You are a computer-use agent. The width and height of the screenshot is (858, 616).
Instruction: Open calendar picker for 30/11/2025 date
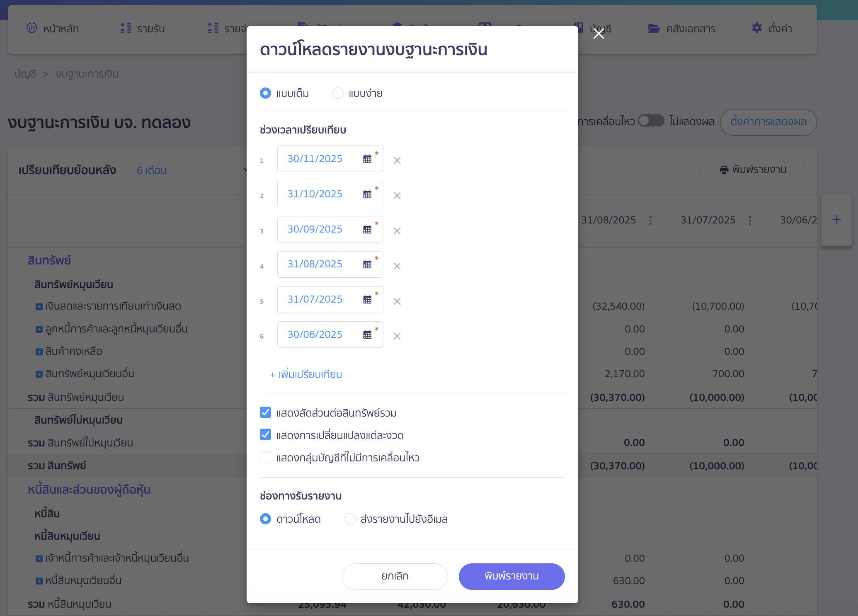pyautogui.click(x=367, y=159)
